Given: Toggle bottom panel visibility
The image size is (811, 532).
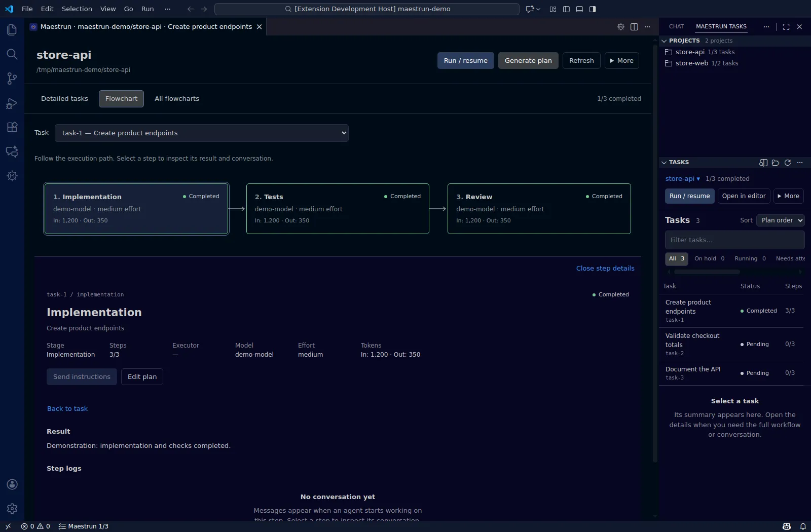Looking at the screenshot, I should [579, 9].
